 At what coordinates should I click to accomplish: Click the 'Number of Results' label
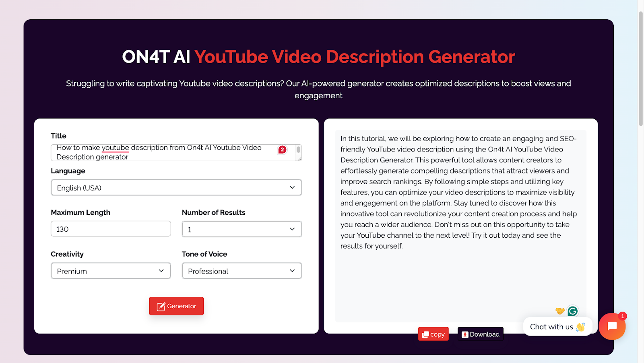click(x=213, y=212)
